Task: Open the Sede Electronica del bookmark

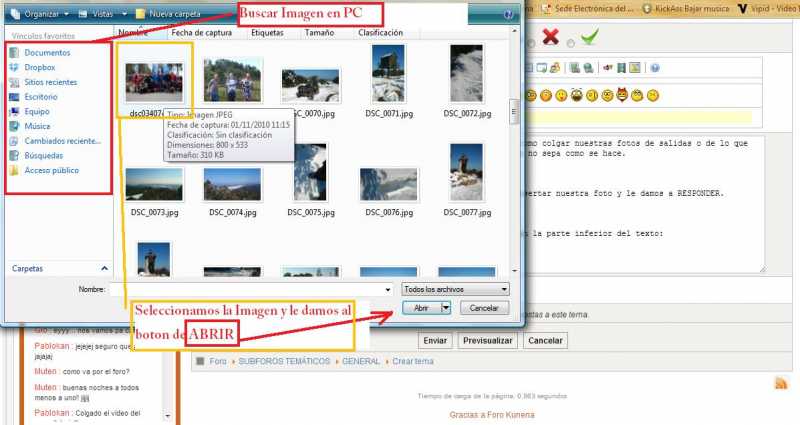Action: (587, 9)
